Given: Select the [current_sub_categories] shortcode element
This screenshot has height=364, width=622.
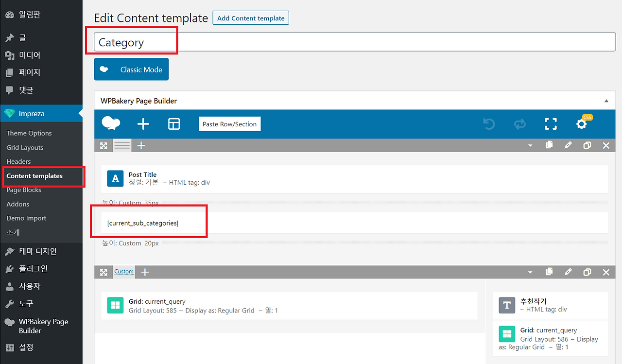Looking at the screenshot, I should [x=355, y=223].
